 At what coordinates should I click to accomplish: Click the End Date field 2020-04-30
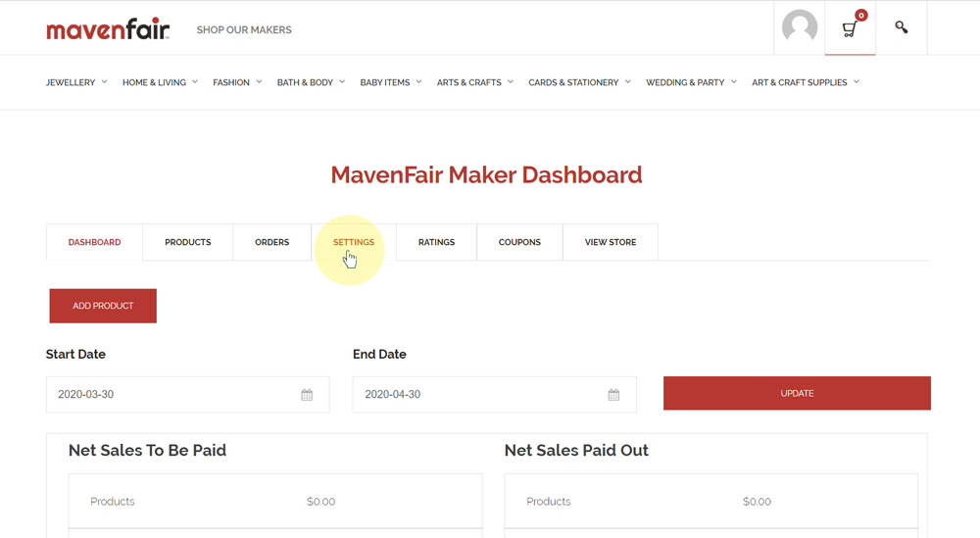click(x=494, y=394)
